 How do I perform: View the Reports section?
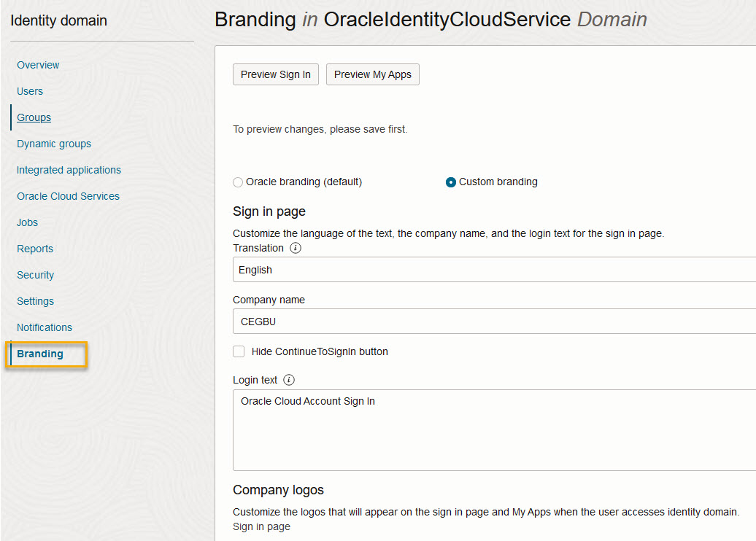tap(35, 249)
